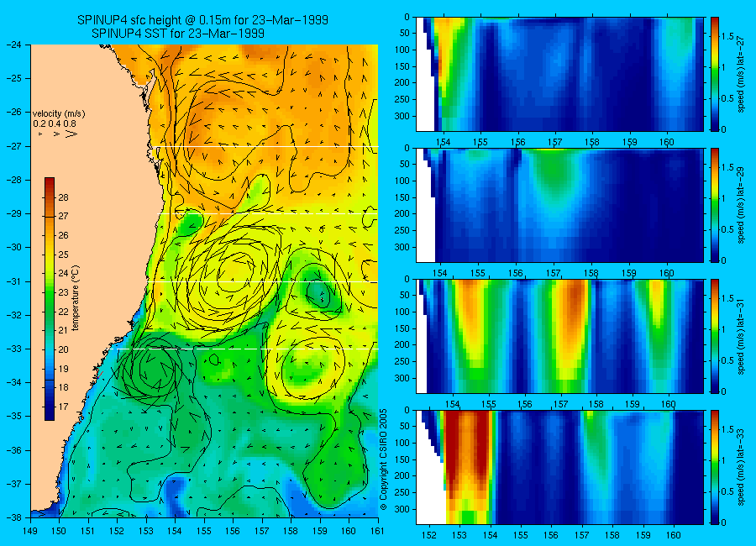
Task: Click the 'speed (m/s) lat=-31' colorbar label
Action: pyautogui.click(x=741, y=335)
